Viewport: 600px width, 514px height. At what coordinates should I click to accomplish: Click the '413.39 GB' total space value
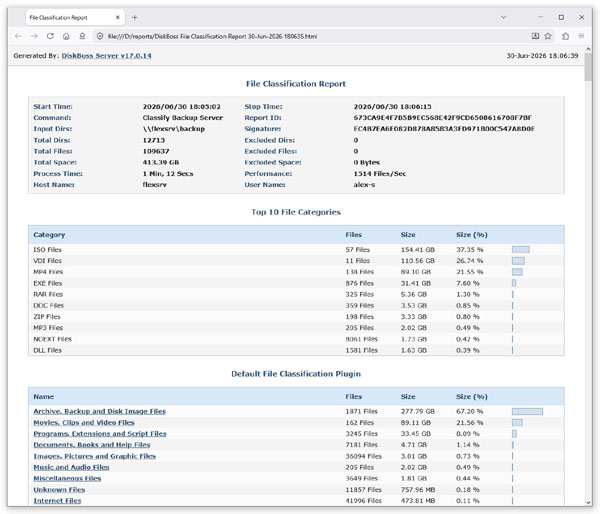161,162
